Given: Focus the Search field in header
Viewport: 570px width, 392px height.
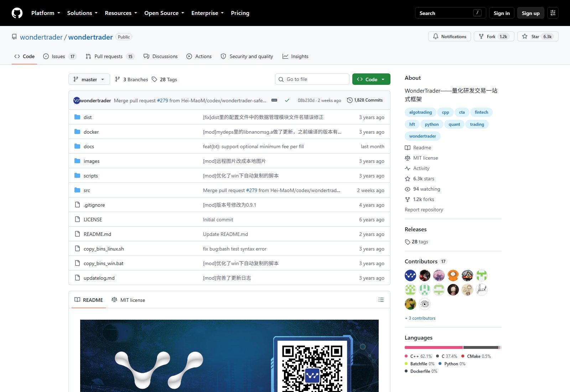Looking at the screenshot, I should pyautogui.click(x=451, y=13).
